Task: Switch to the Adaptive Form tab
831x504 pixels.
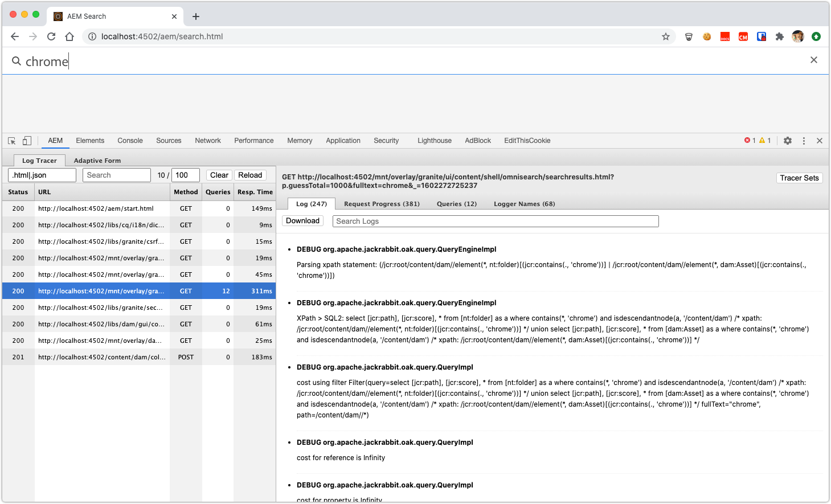Action: pos(97,161)
